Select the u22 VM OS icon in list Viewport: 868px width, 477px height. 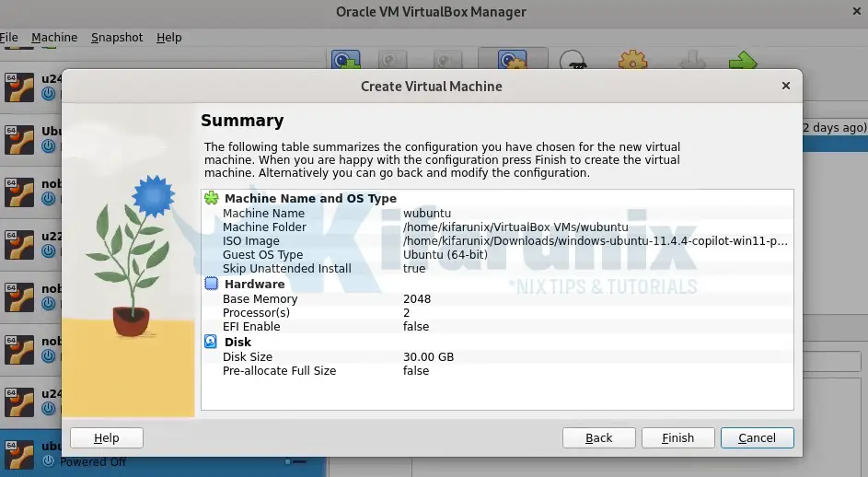pyautogui.click(x=19, y=245)
